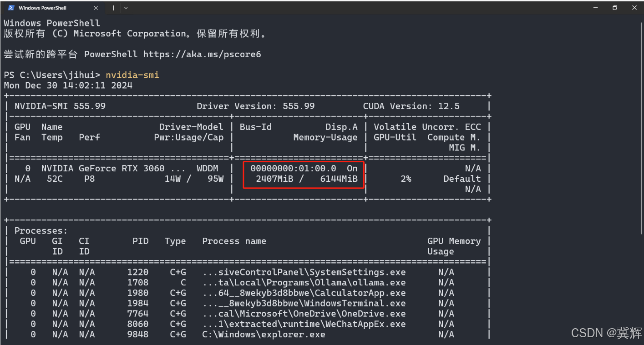The image size is (644, 345).
Task: Click PID 9848
Action: (x=138, y=335)
